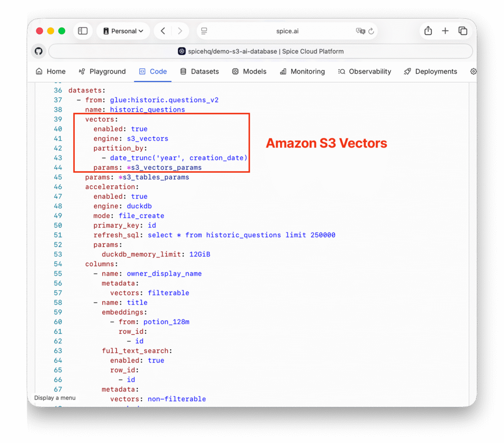Toggle the Safari sidebar
The height and width of the screenshot is (443, 504).
pyautogui.click(x=83, y=31)
